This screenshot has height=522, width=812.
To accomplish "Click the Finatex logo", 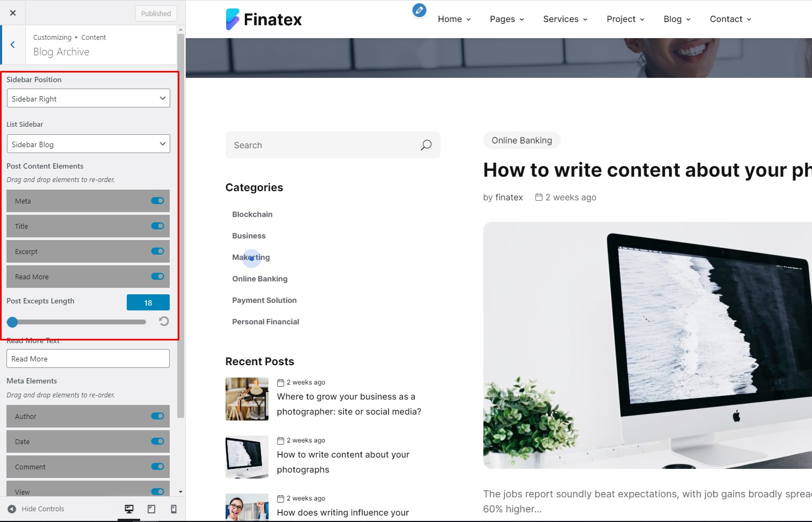I will pyautogui.click(x=264, y=19).
